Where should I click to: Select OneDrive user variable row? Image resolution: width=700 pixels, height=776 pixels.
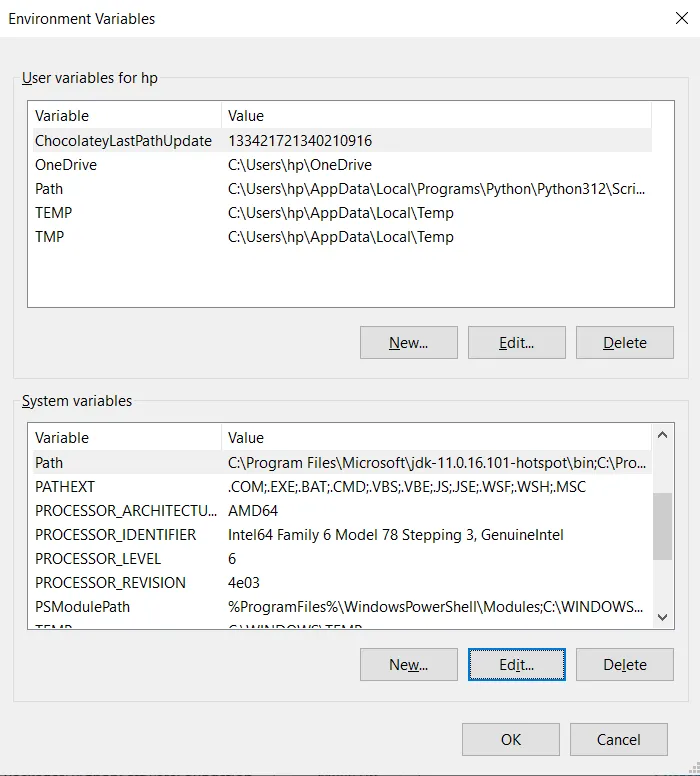coord(66,165)
